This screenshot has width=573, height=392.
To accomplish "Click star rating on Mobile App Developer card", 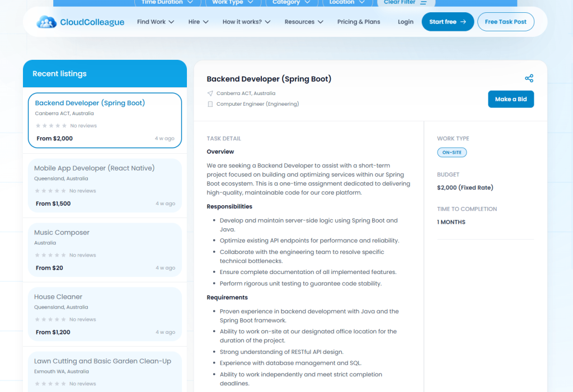I will 50,191.
